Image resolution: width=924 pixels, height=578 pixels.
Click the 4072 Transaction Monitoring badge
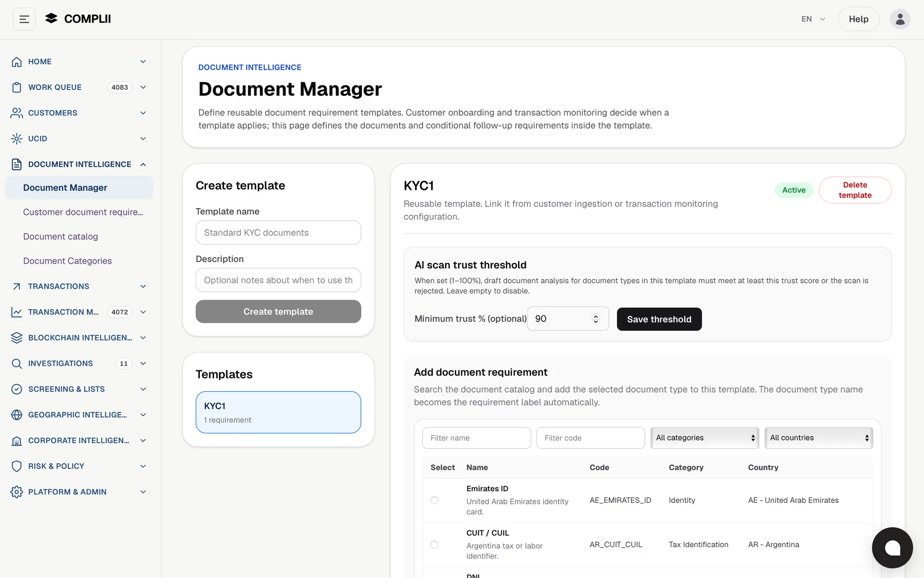[120, 312]
